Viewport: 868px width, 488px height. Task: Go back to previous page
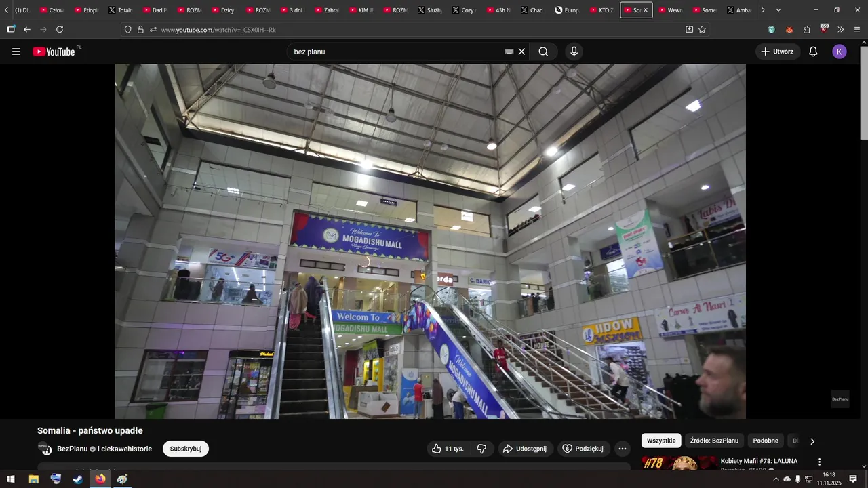coord(27,30)
